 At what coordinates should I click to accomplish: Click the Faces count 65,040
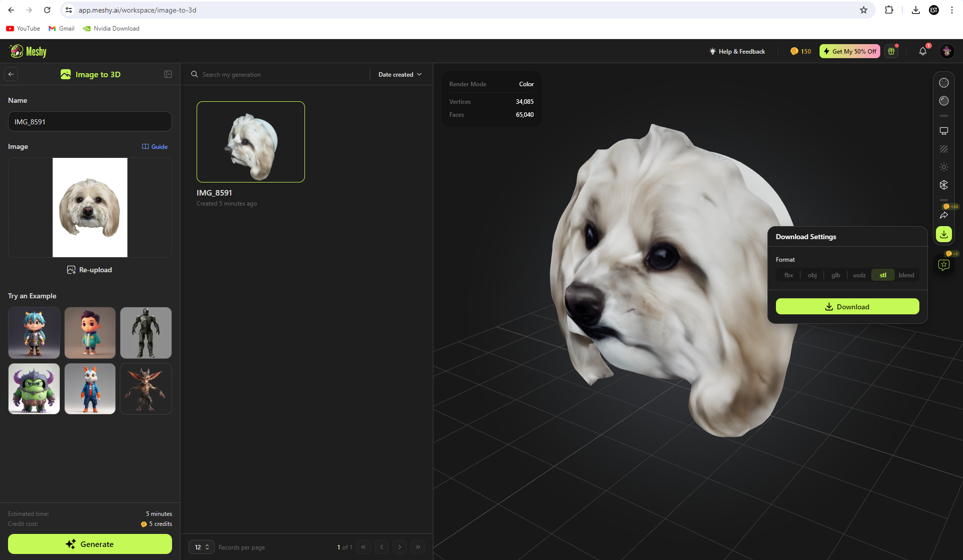pyautogui.click(x=525, y=115)
